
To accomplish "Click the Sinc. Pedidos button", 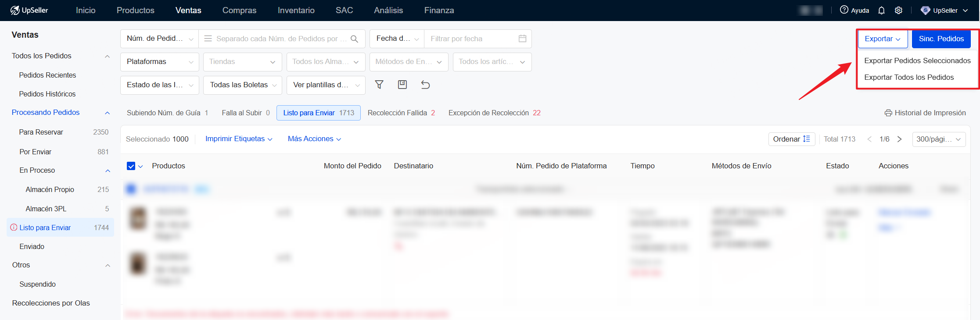I will (941, 39).
